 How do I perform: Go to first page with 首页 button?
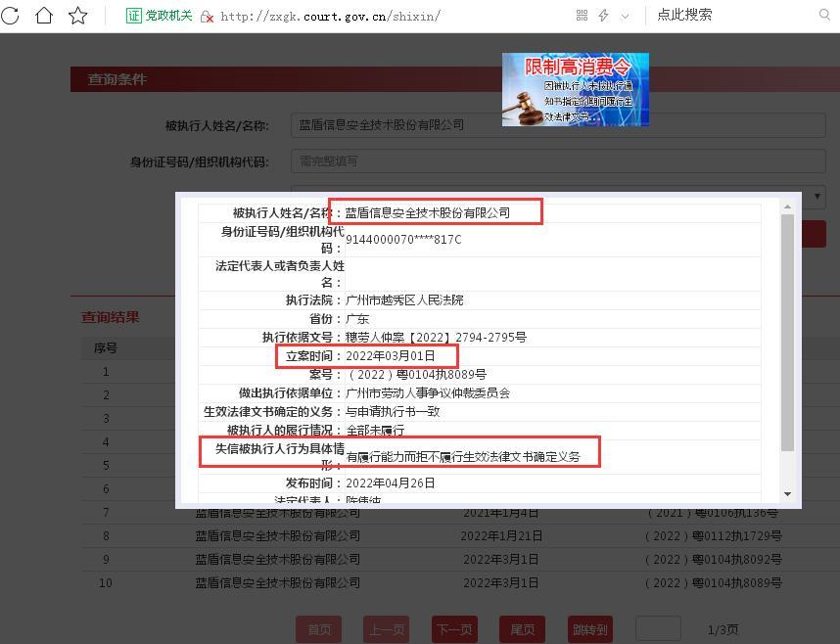(x=319, y=629)
